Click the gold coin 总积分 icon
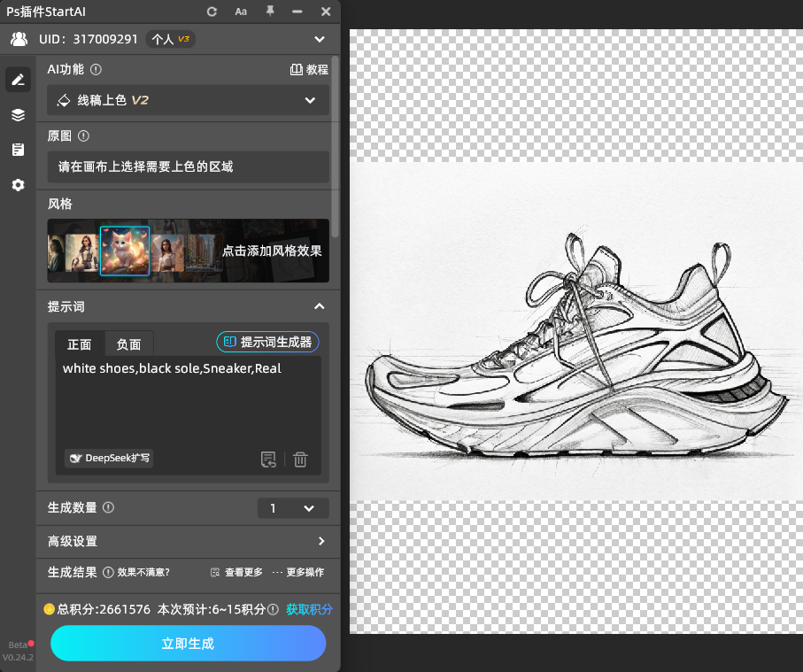803x672 pixels. [x=50, y=609]
